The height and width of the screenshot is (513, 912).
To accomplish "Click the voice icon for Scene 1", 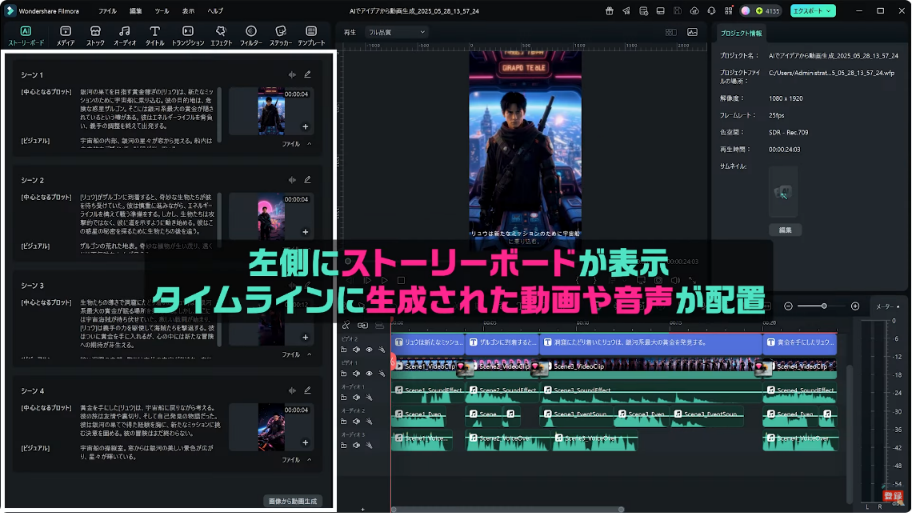I will coord(292,74).
